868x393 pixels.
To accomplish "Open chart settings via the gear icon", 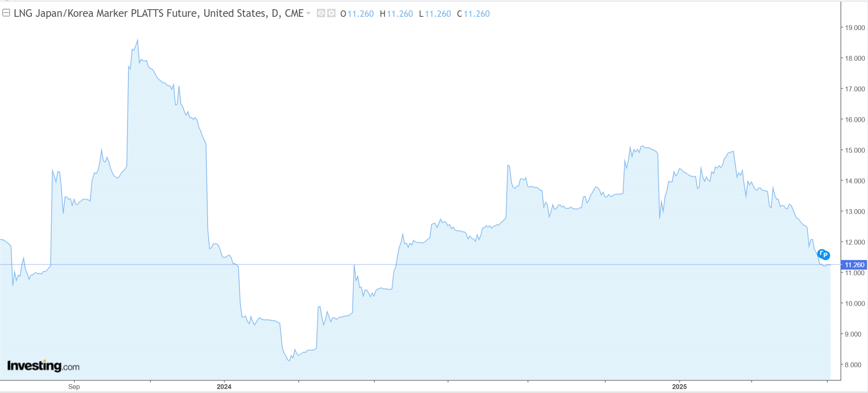I will click(x=331, y=14).
